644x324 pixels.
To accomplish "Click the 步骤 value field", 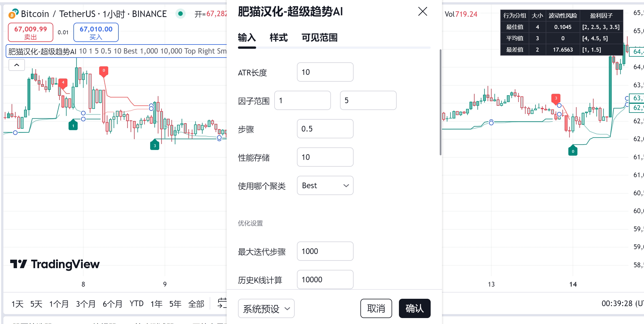I will pos(325,129).
